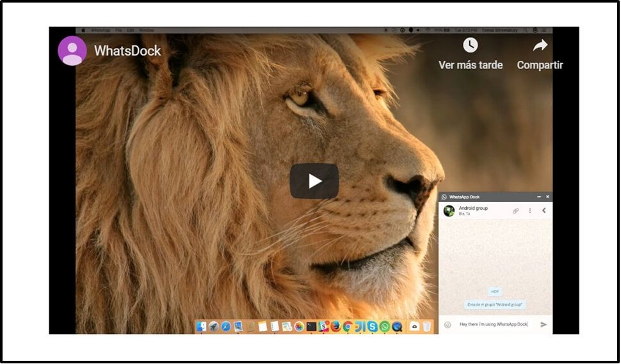The height and width of the screenshot is (364, 621).
Task: Close the WhatsApp Dock window
Action: [x=547, y=196]
